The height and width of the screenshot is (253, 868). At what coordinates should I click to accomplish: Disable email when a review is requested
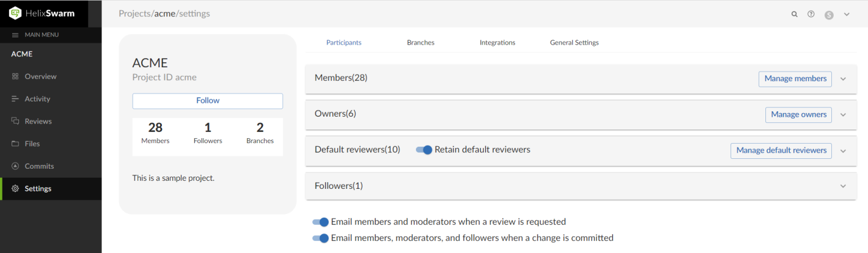click(x=321, y=222)
